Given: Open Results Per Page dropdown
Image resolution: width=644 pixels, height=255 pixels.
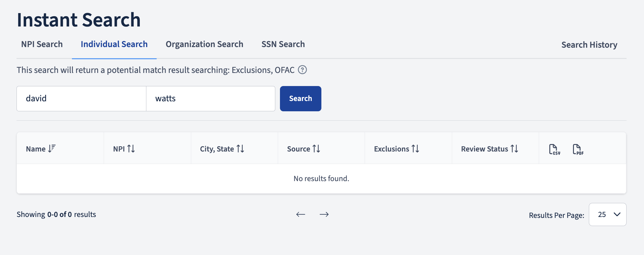Looking at the screenshot, I should click(608, 214).
